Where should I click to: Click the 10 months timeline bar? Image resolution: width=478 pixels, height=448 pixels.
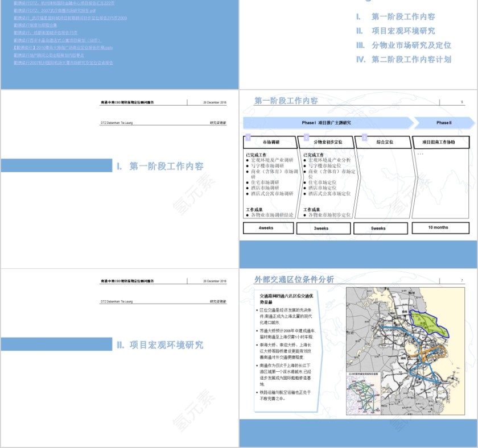click(441, 228)
